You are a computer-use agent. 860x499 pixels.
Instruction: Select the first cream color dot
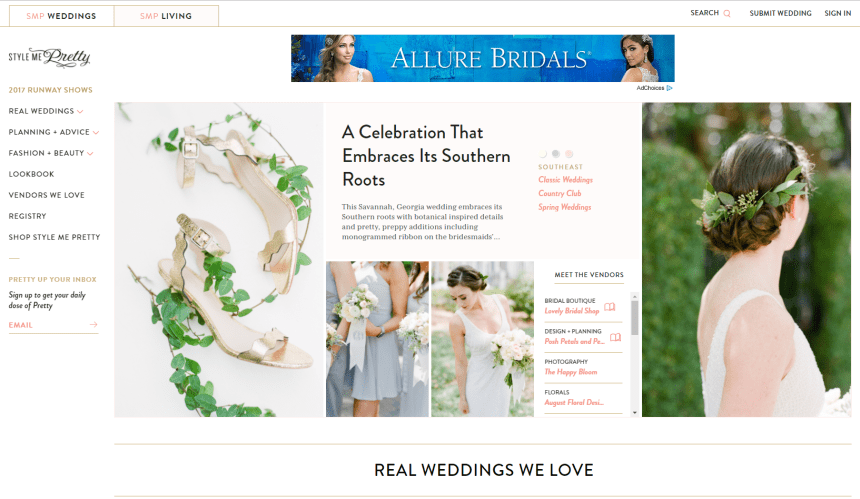(x=543, y=154)
